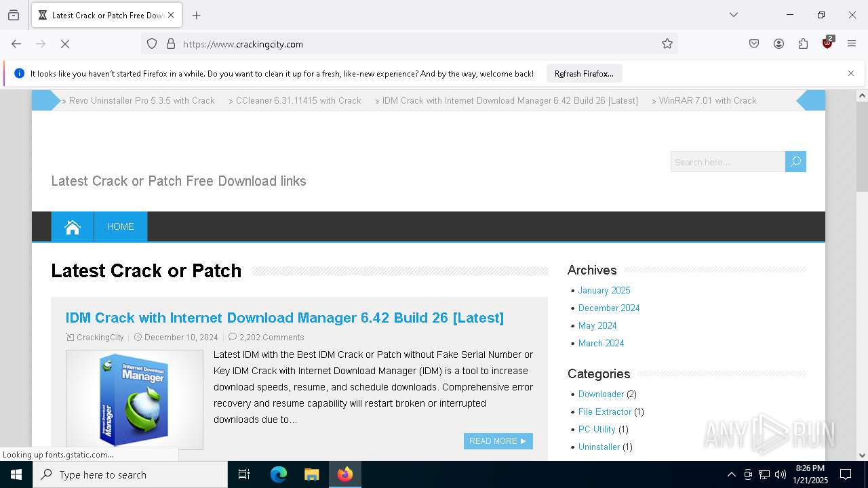Open IDM Crack ticker link

coord(510,100)
